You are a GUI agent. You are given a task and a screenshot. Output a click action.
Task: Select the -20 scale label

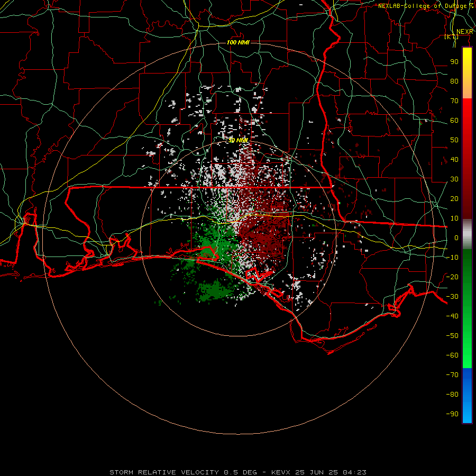[452, 277]
